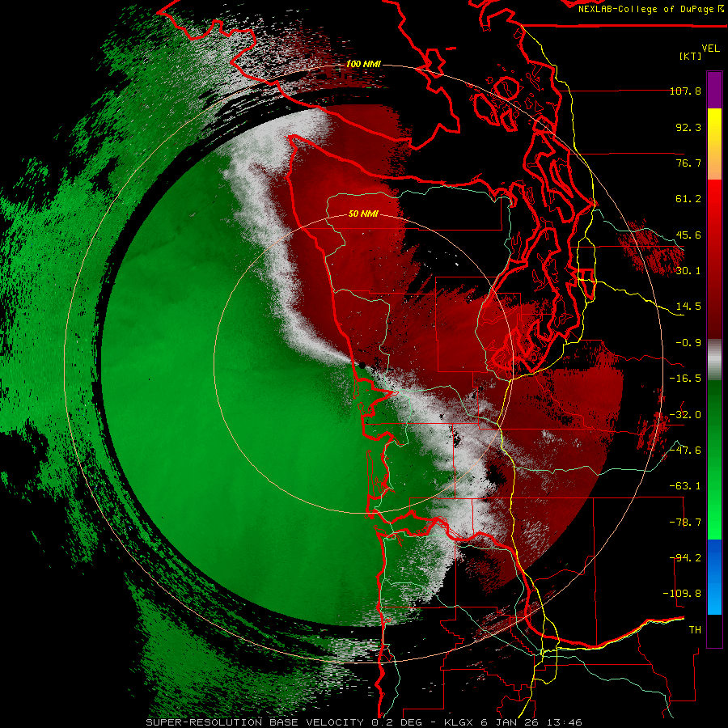Click the 100 NMI range ring label
Image resolution: width=728 pixels, height=728 pixels.
[x=363, y=64]
